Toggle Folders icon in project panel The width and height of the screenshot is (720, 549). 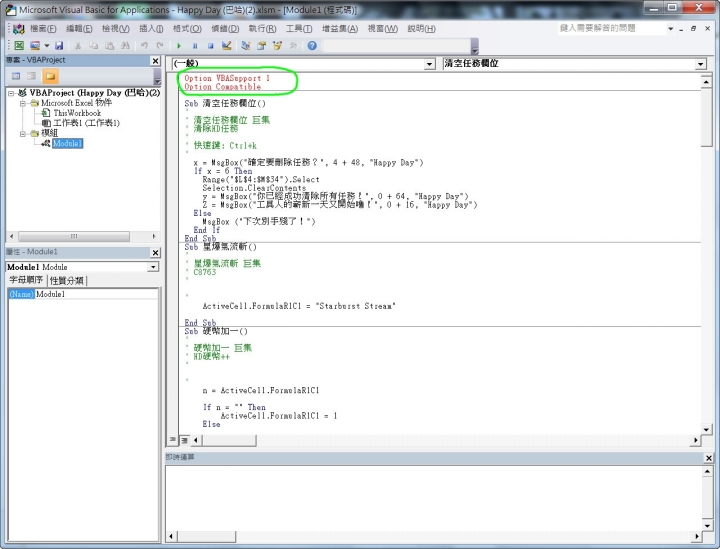[x=50, y=76]
